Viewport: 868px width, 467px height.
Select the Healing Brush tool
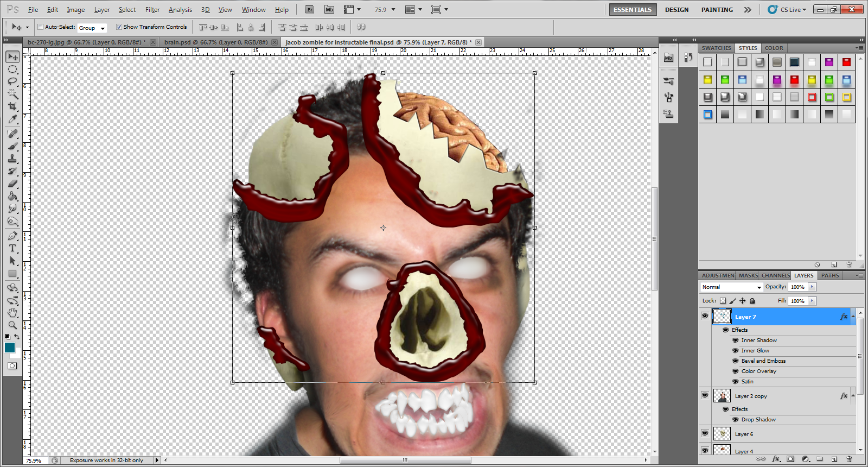coord(12,134)
